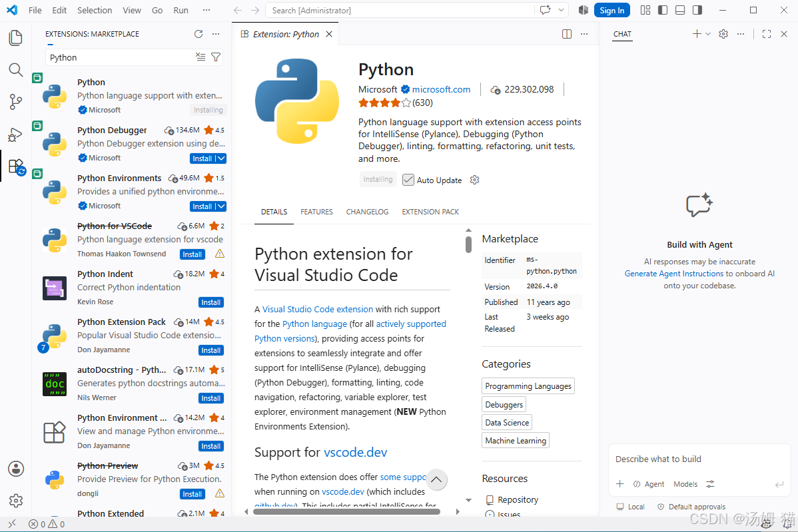Click scroll-to-top circular arrow button
This screenshot has height=532, width=798.
tap(437, 479)
